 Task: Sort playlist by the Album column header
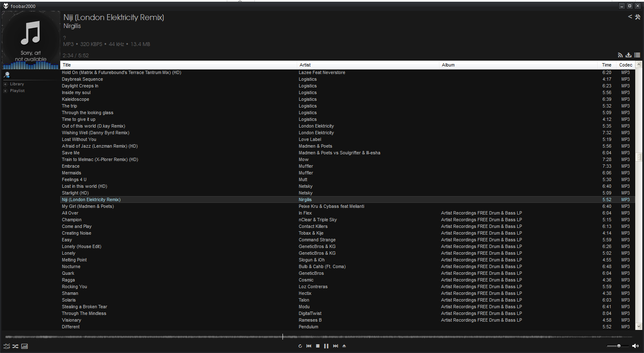518,65
